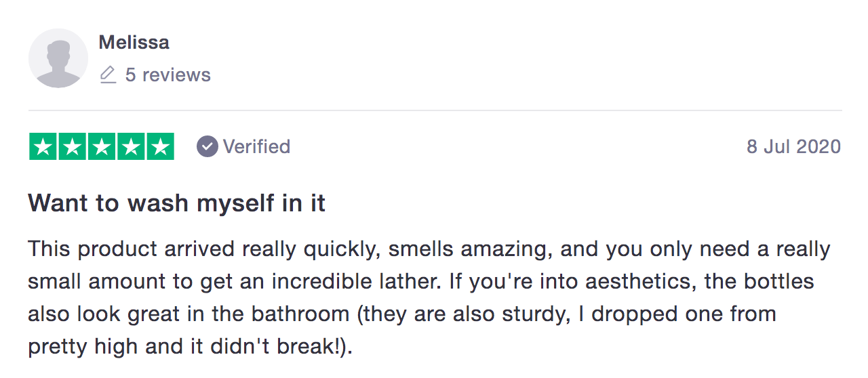This screenshot has height=378, width=868.
Task: Click the first green rating star
Action: (43, 147)
